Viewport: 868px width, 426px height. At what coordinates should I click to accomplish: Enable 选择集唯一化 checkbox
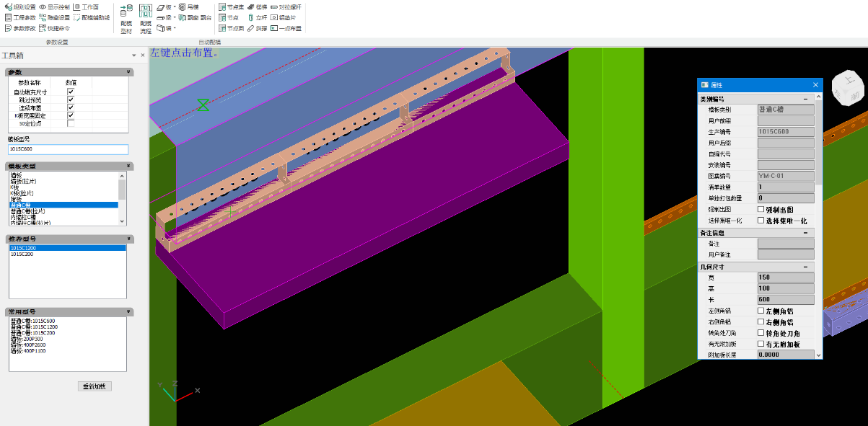pos(760,221)
